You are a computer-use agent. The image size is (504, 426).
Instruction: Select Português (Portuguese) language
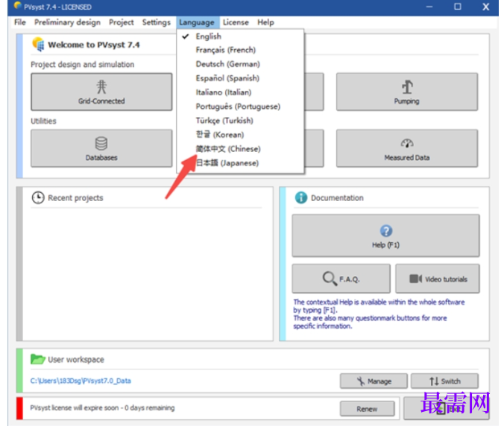[240, 106]
